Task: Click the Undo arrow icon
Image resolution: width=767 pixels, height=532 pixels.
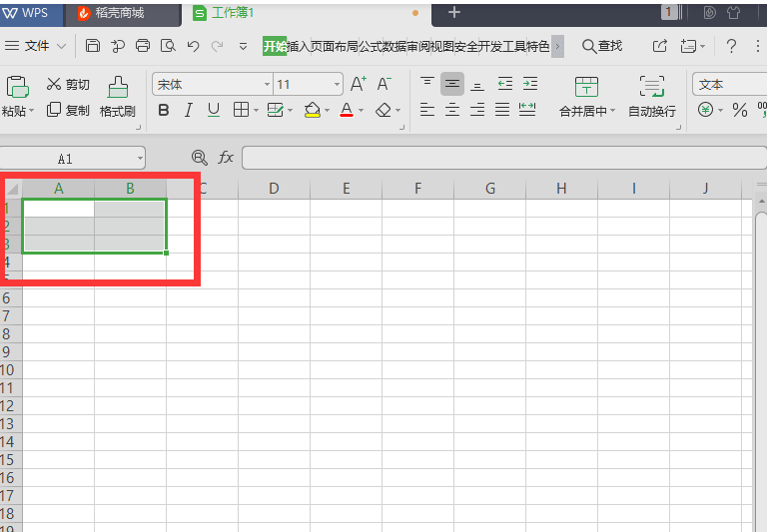Action: 193,46
